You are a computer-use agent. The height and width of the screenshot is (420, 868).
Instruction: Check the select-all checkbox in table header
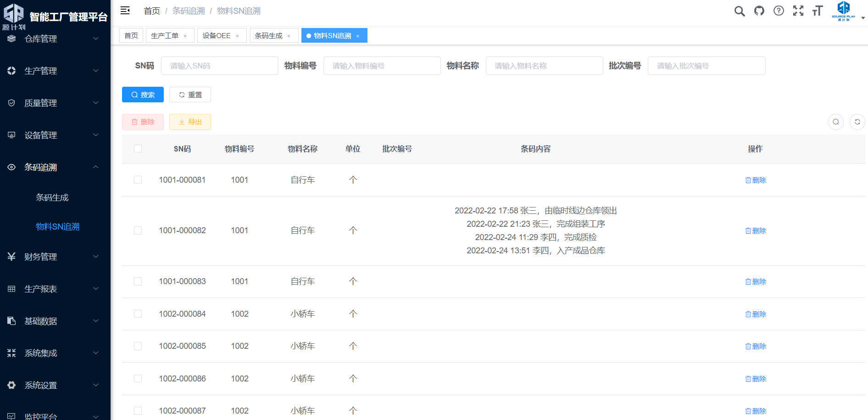pos(138,149)
